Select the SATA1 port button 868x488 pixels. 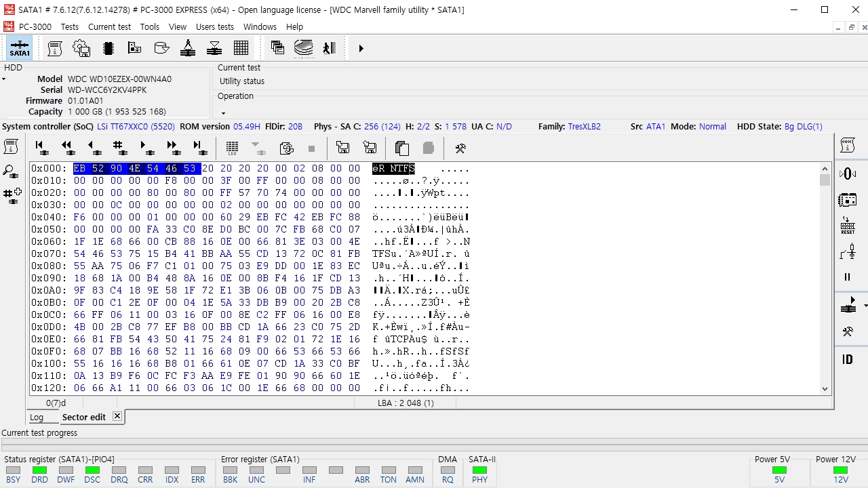20,48
